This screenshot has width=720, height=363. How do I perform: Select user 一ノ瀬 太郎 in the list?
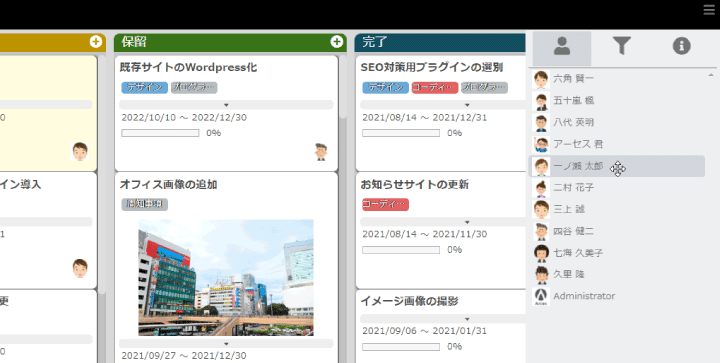pos(617,166)
